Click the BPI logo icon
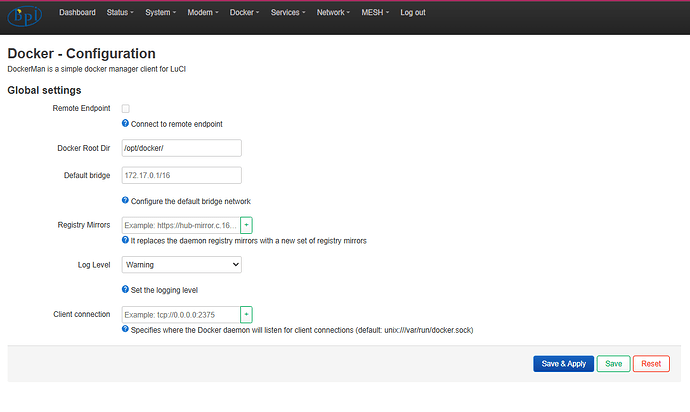Screen dimensions: 690x412 [27, 17]
